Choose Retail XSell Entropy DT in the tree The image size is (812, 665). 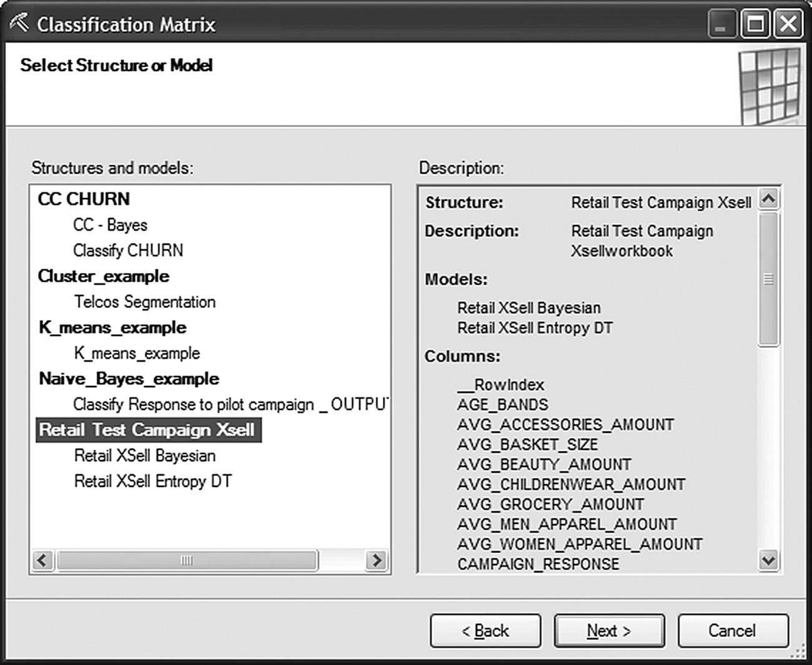tap(153, 481)
